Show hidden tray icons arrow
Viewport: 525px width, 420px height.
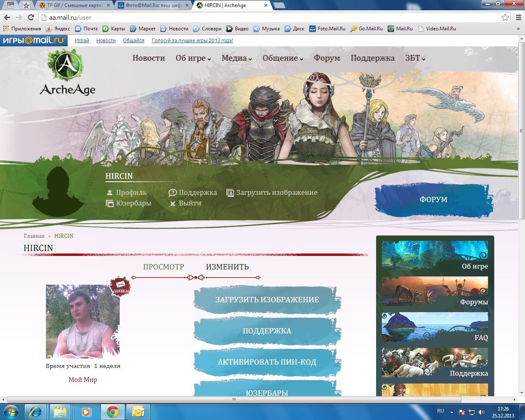452,412
